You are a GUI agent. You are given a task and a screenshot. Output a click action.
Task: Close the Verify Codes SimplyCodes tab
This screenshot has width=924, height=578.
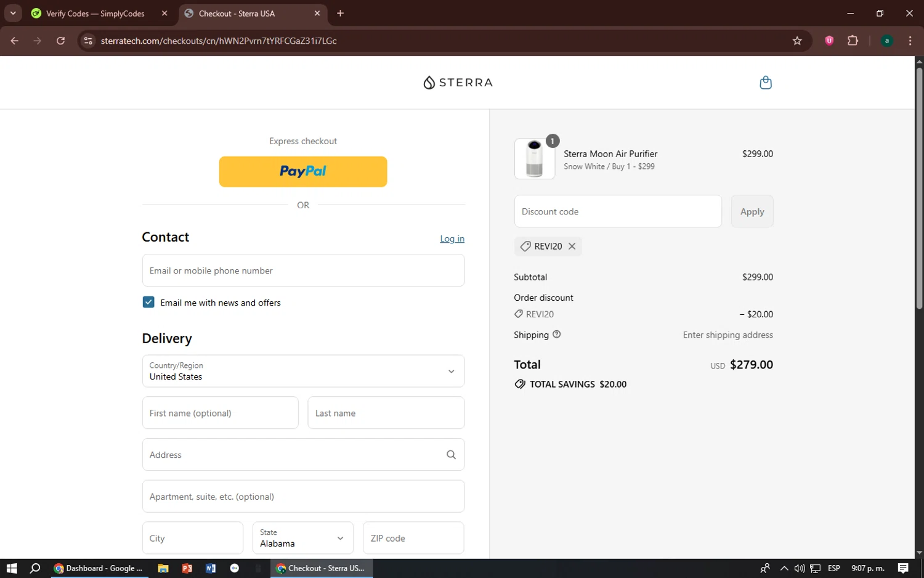[x=164, y=13]
